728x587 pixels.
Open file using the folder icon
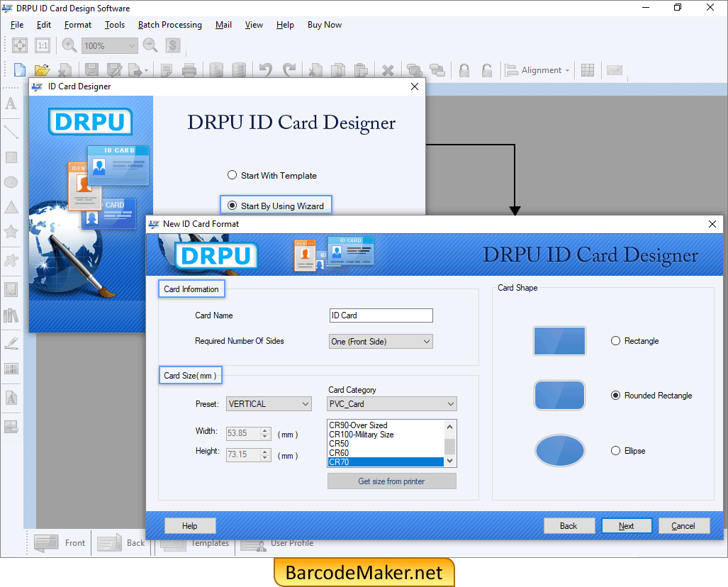coord(42,70)
